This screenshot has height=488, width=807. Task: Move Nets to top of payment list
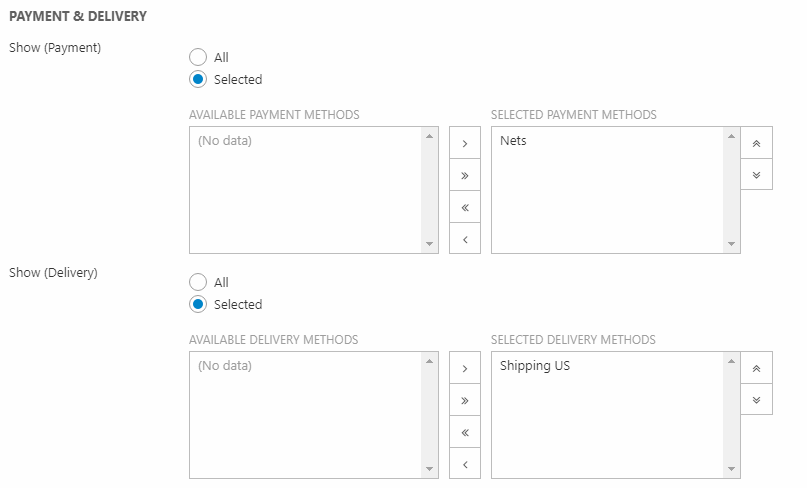(x=756, y=143)
